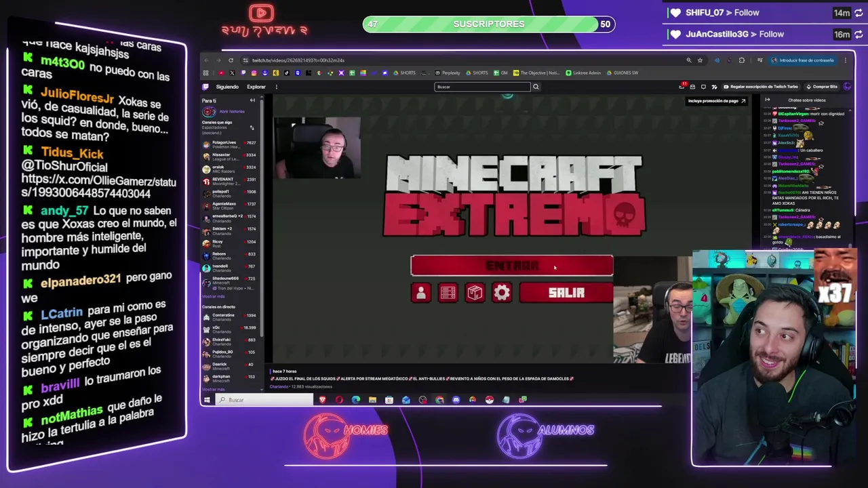Open Minecraft settings gear icon

pyautogui.click(x=502, y=293)
